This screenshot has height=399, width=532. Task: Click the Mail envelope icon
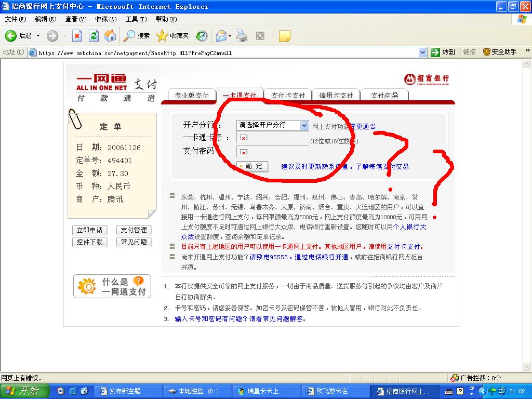coord(221,36)
